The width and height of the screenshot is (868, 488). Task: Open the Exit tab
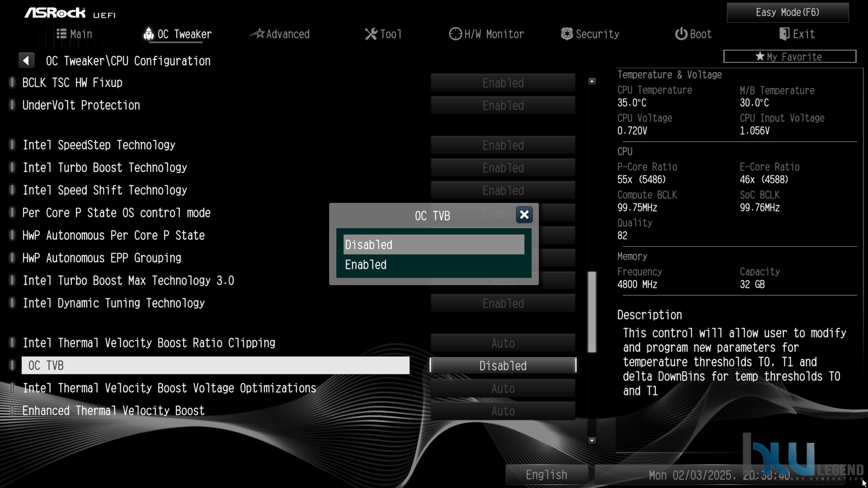[797, 34]
